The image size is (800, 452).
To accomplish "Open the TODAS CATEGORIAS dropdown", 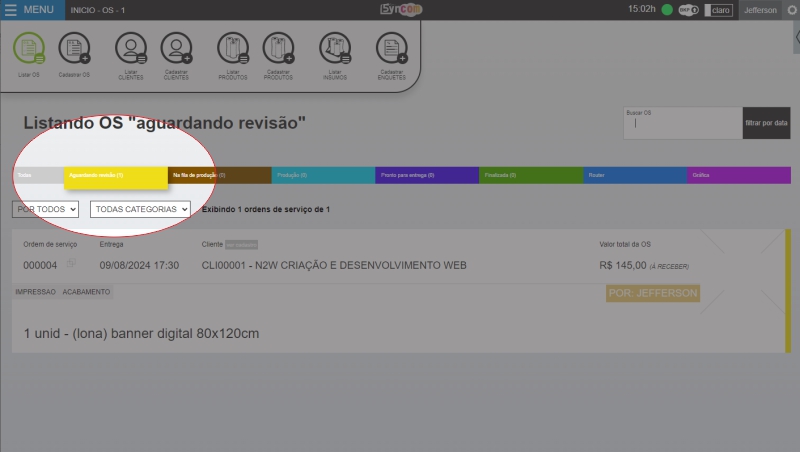I will pos(140,210).
